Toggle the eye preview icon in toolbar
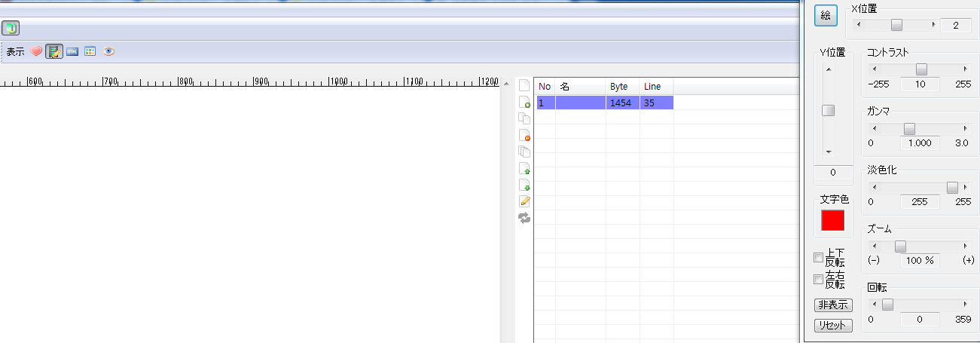 109,52
